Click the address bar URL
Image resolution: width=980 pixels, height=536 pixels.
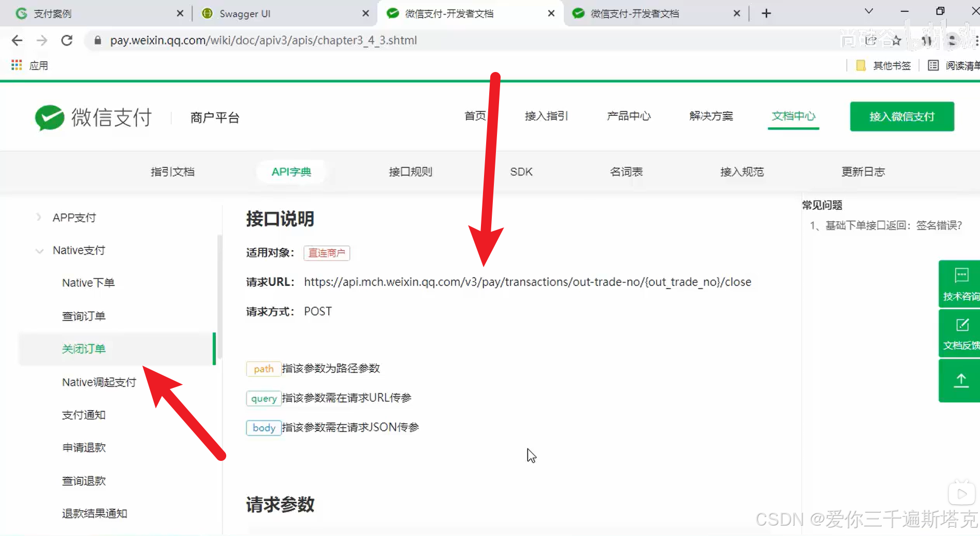[264, 40]
